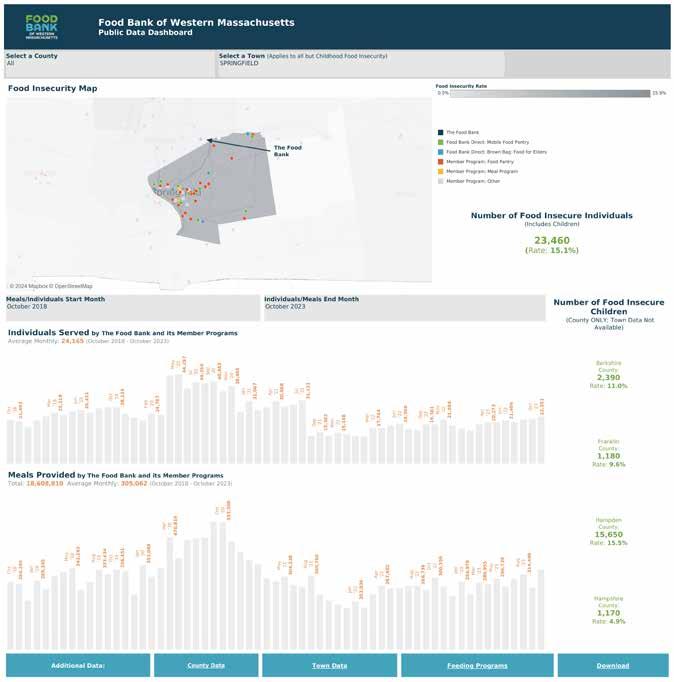Open the Select a County dropdown
The image size is (674, 682).
click(110, 64)
